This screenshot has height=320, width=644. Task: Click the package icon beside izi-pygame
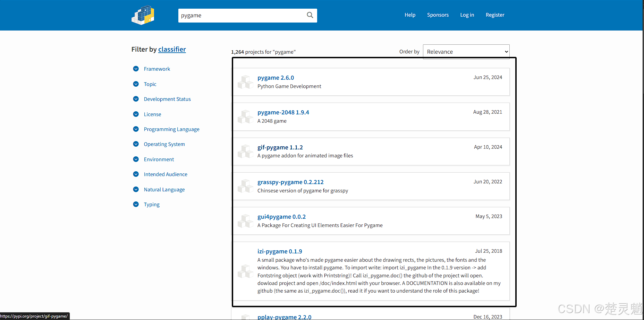(245, 271)
